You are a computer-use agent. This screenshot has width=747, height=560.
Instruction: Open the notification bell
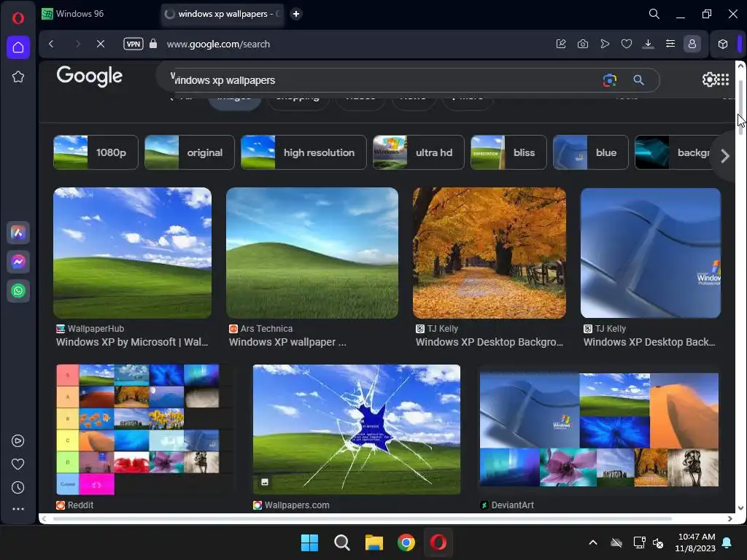(727, 542)
